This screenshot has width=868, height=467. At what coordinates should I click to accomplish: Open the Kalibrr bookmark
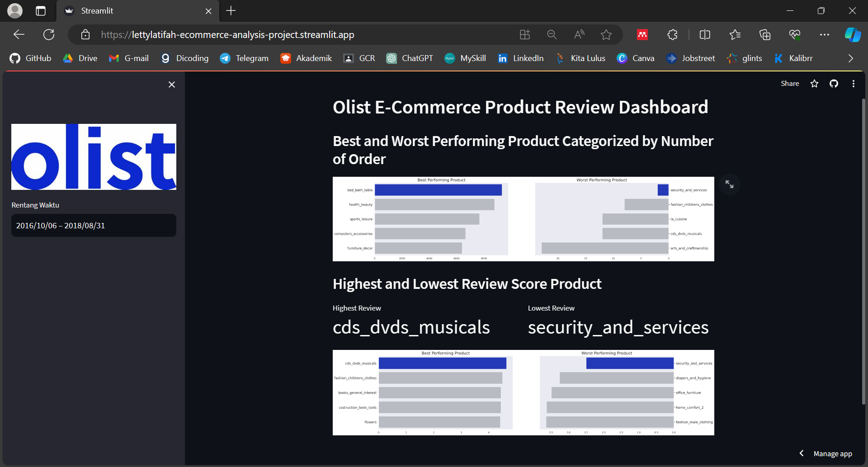[x=793, y=58]
